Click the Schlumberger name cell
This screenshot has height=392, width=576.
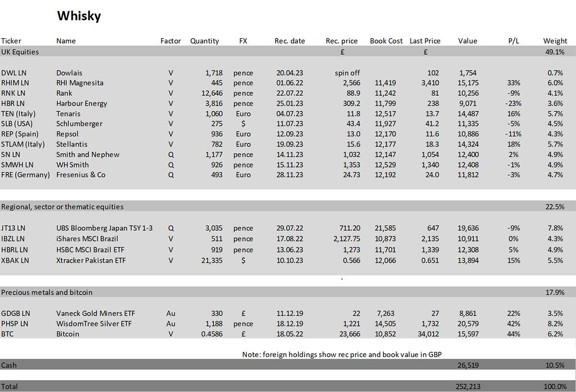click(x=79, y=124)
